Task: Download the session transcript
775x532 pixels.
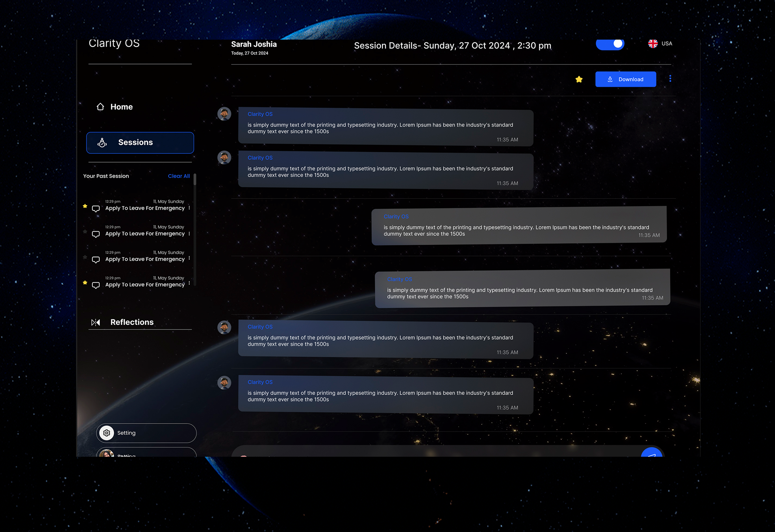Action: (626, 79)
